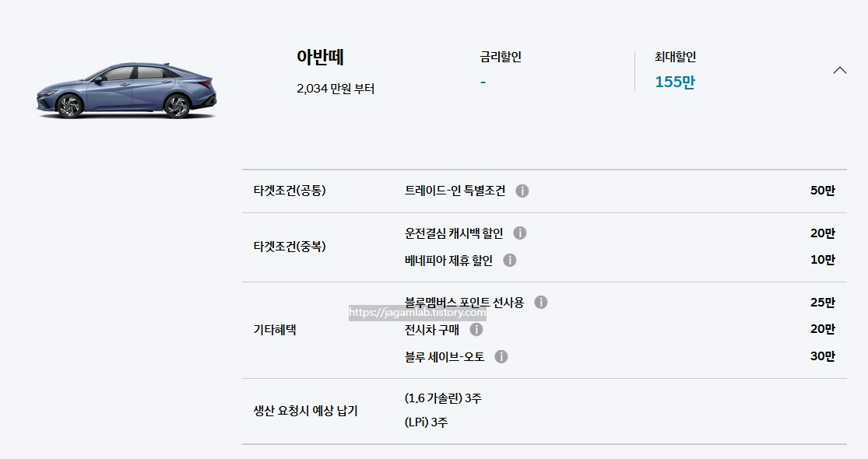The width and height of the screenshot is (868, 459).
Task: Collapse the 아반떼 detail panel with the chevron
Action: pos(840,69)
